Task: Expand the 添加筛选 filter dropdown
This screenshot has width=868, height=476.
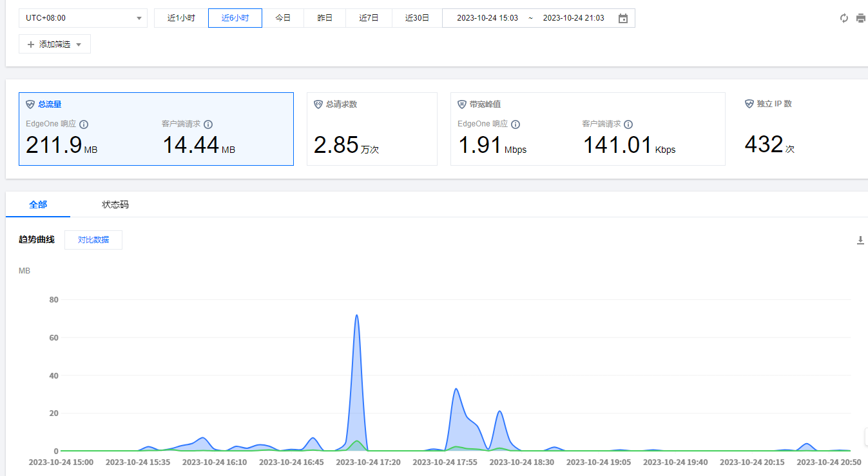Action: (55, 45)
